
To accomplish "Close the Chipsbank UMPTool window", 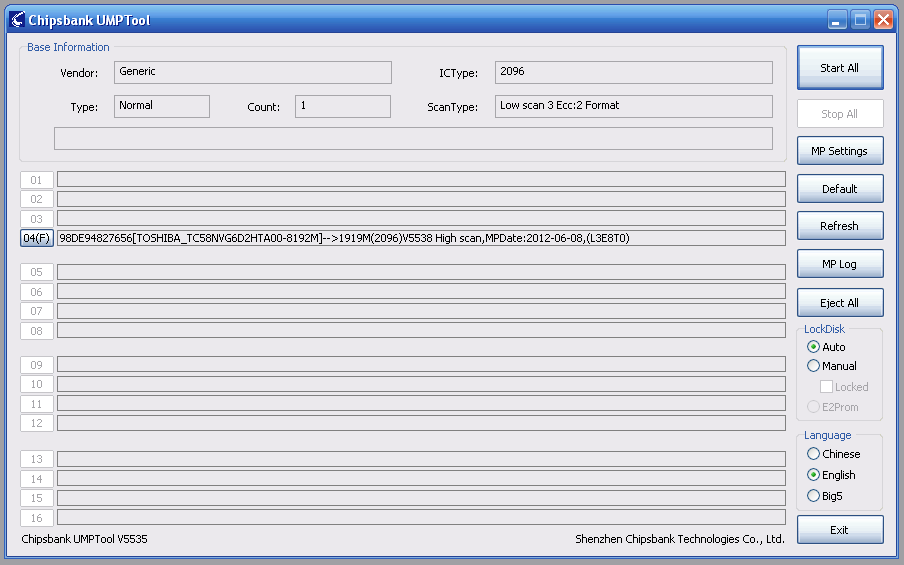I will click(x=883, y=20).
